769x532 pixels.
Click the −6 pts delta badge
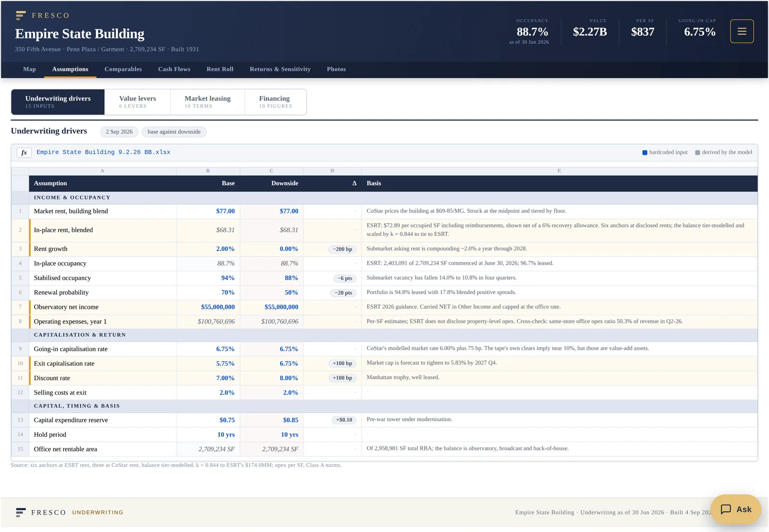click(x=345, y=278)
